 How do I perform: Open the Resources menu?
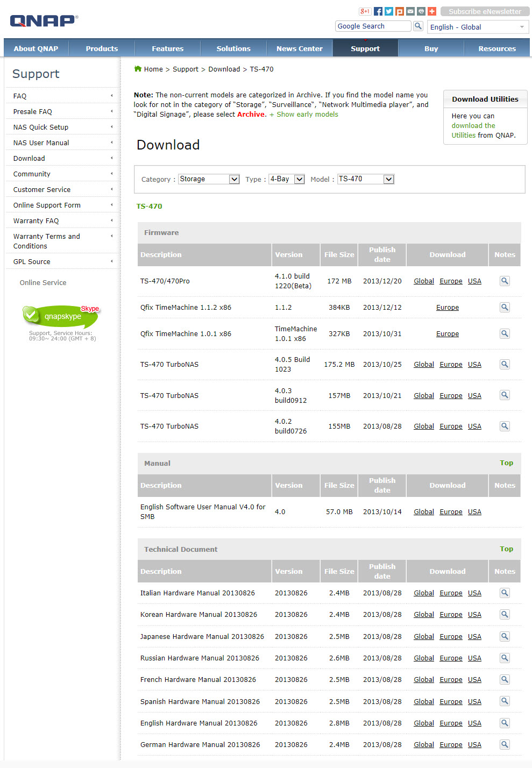497,48
